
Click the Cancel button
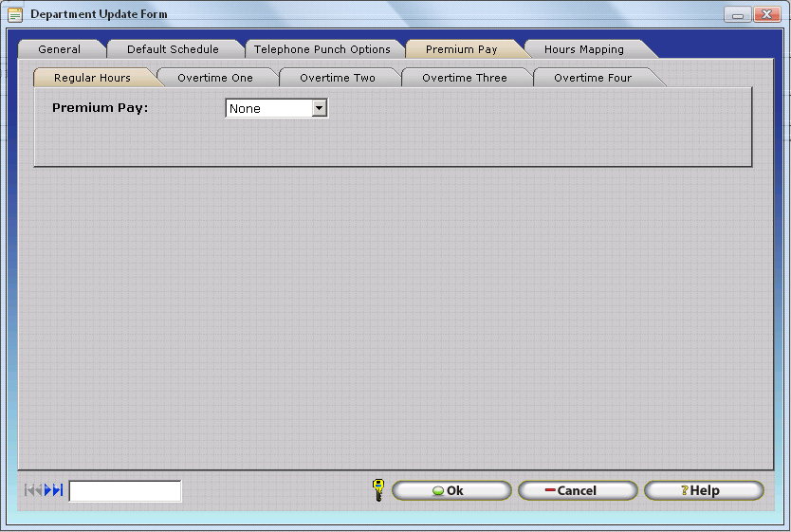click(577, 490)
